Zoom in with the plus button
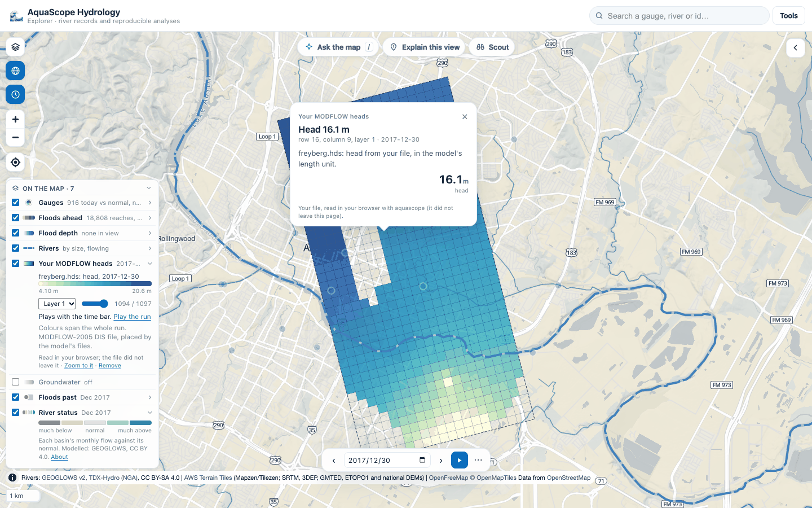Viewport: 812px width, 508px height. (15, 120)
